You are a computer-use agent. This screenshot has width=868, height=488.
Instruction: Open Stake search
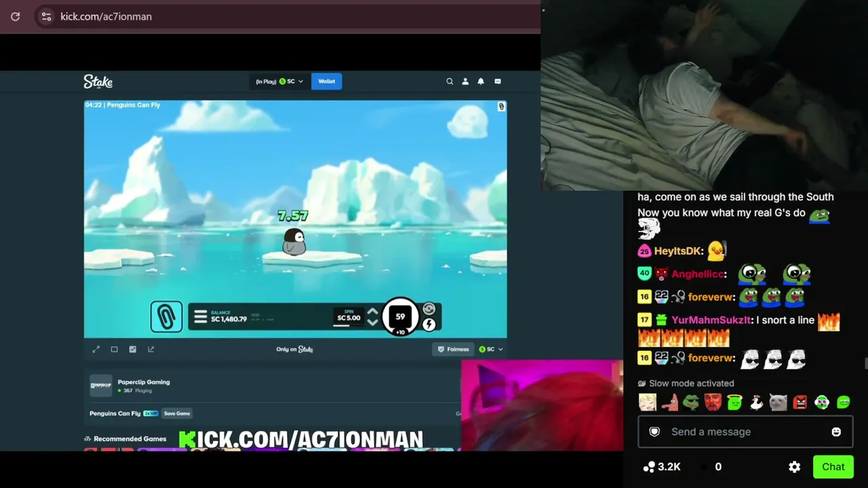click(x=450, y=81)
